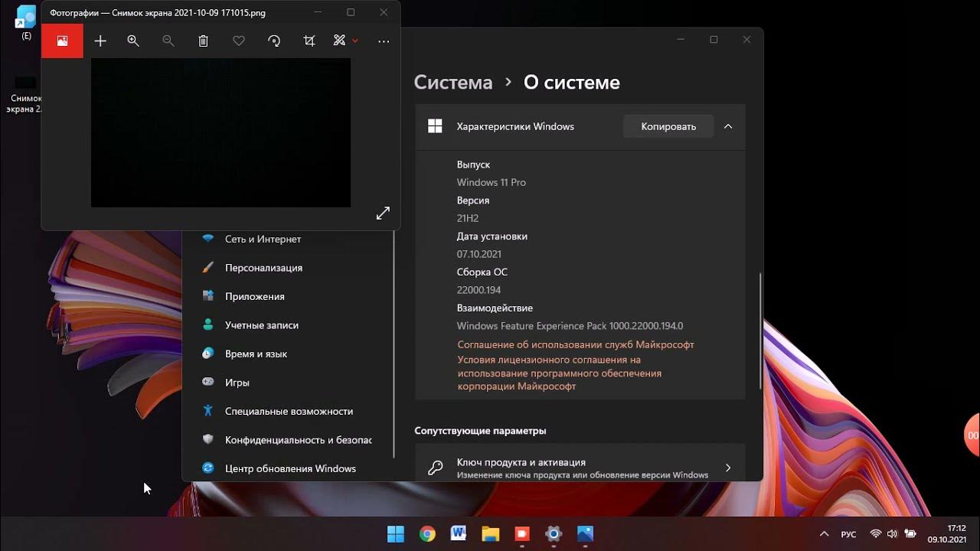
Task: Open Персонализация settings section
Action: coord(288,268)
